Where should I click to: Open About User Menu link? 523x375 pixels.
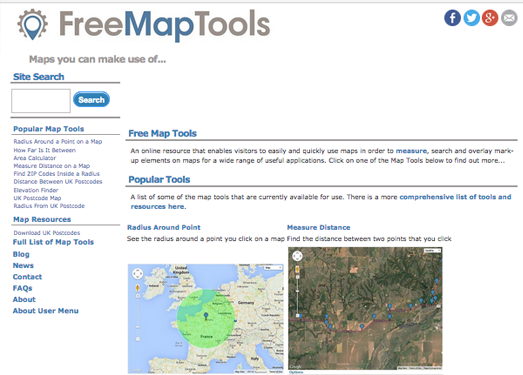tap(46, 311)
